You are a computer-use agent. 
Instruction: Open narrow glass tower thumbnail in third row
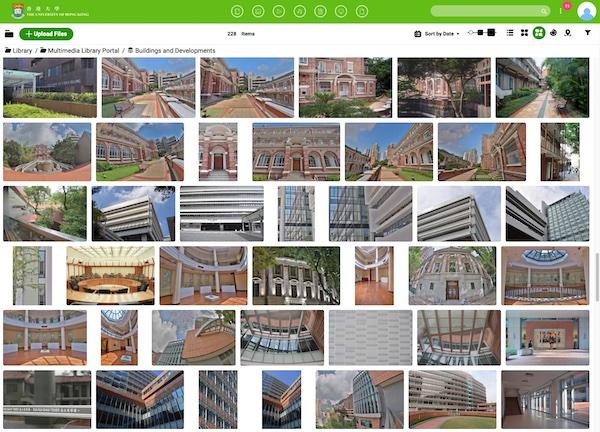(296, 214)
